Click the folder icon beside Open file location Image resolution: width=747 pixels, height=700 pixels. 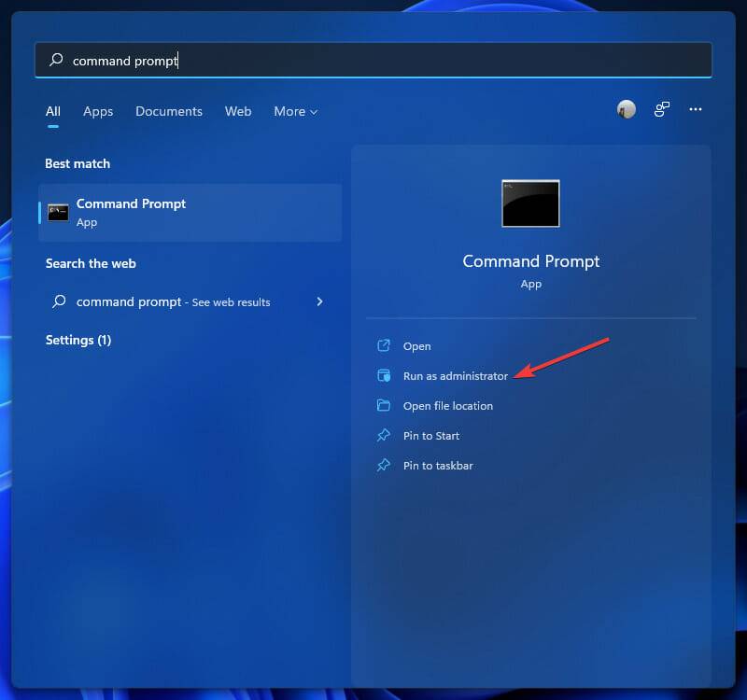coord(385,405)
